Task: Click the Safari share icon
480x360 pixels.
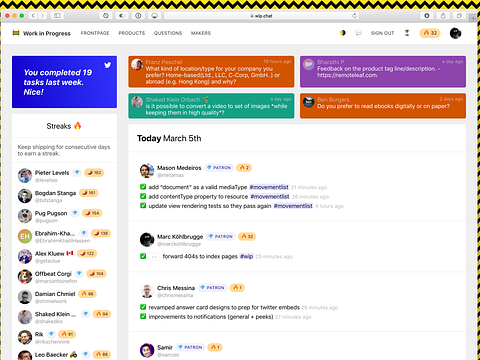Action: point(443,16)
